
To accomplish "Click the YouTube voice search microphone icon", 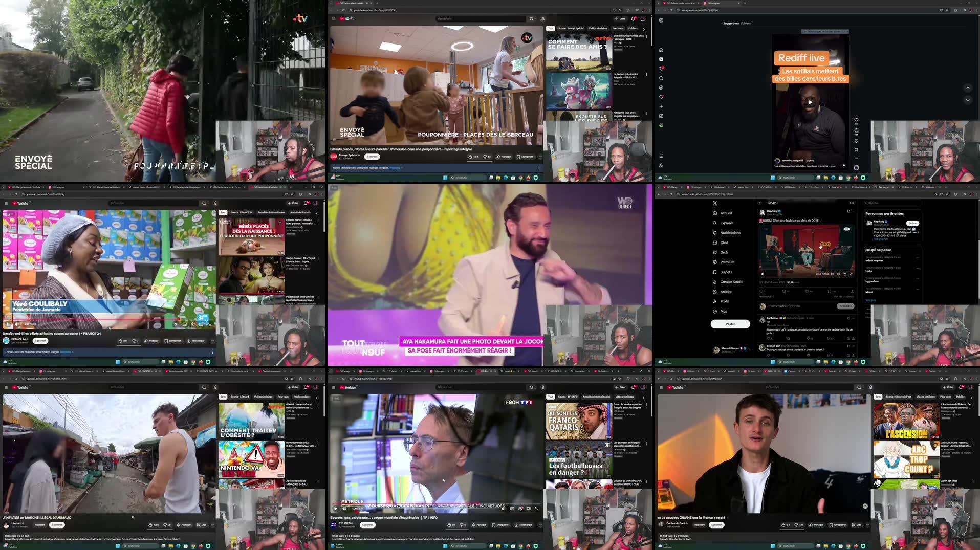I will click(542, 19).
